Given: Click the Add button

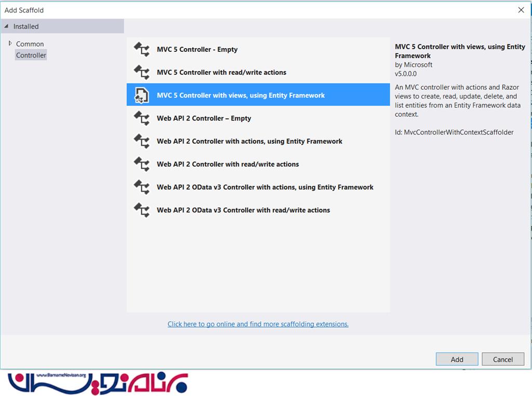Looking at the screenshot, I should coord(457,359).
